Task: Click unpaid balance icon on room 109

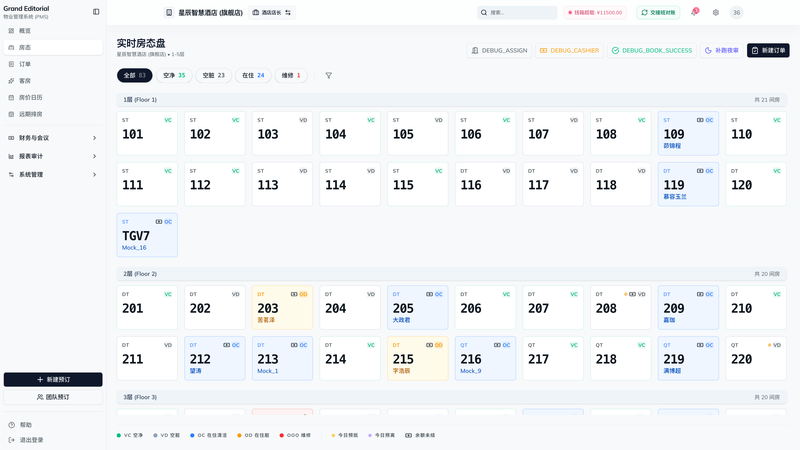Action: click(700, 120)
